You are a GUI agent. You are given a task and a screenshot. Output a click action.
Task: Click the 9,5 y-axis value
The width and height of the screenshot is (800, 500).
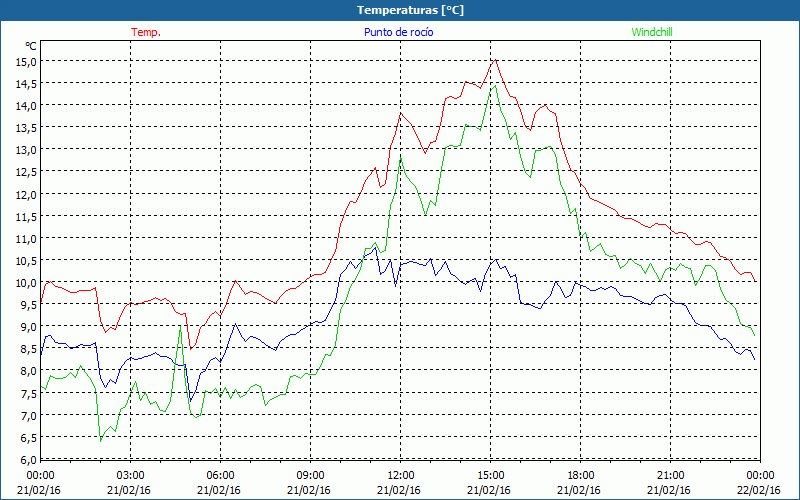[x=29, y=305]
